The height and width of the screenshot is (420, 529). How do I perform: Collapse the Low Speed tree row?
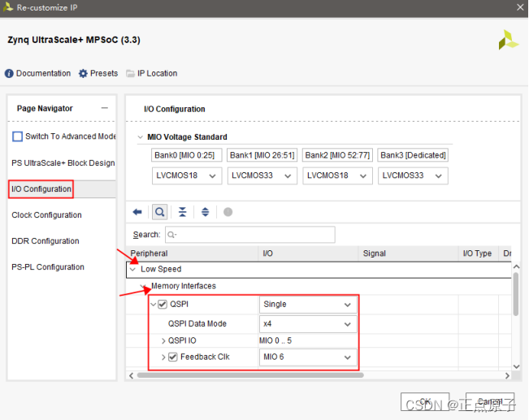click(x=133, y=269)
